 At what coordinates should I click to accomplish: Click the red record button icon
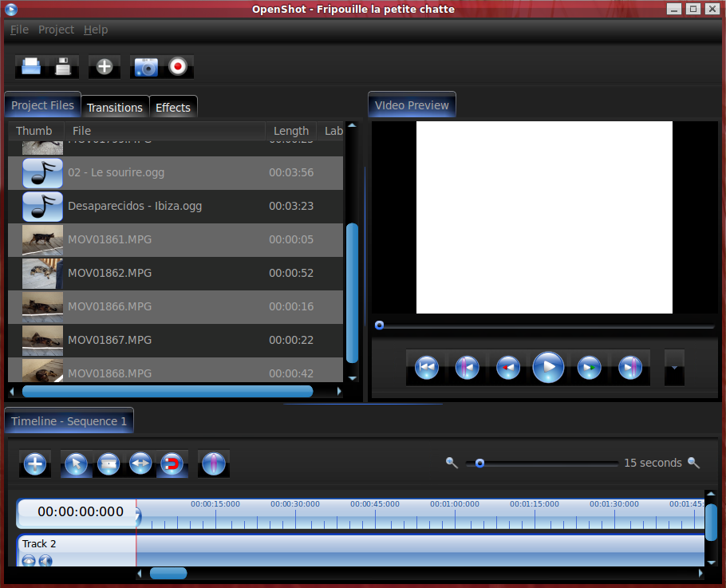click(178, 67)
